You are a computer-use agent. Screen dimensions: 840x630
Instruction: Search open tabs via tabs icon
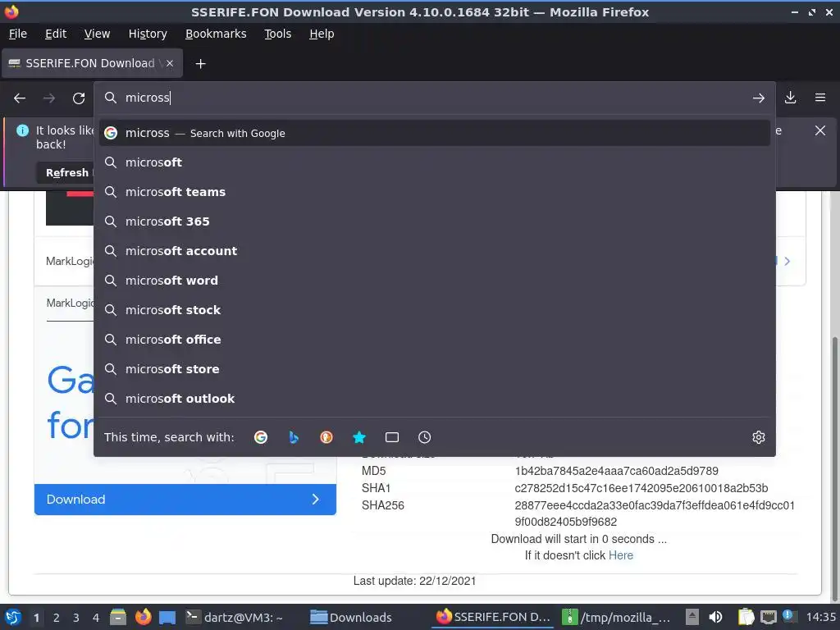point(391,437)
